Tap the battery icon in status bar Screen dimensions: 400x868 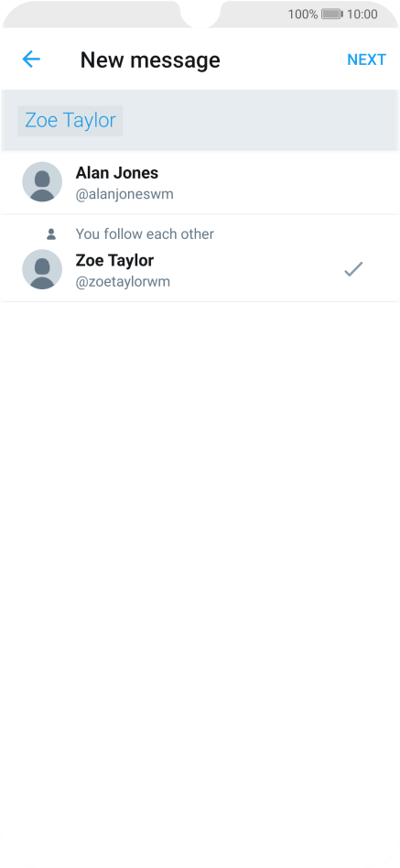332,14
